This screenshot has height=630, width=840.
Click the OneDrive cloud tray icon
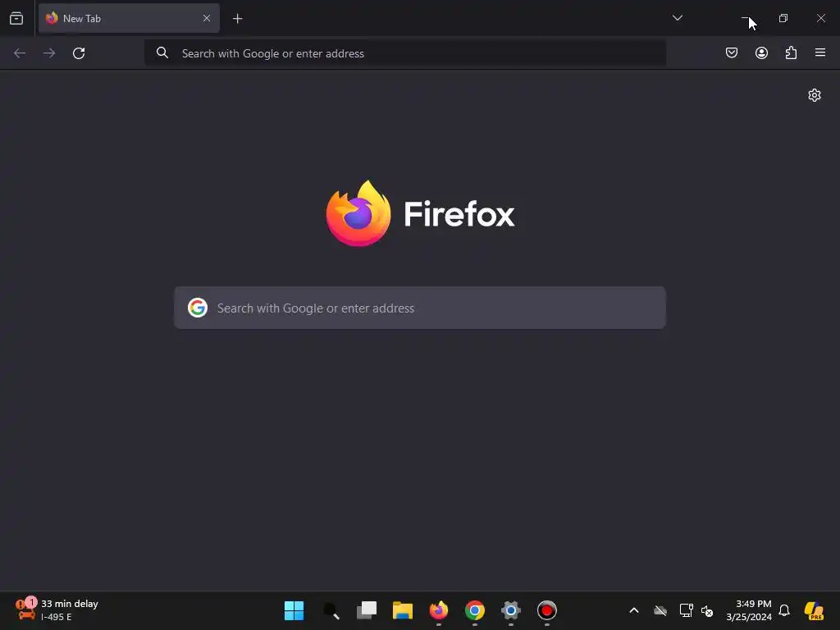pos(660,610)
